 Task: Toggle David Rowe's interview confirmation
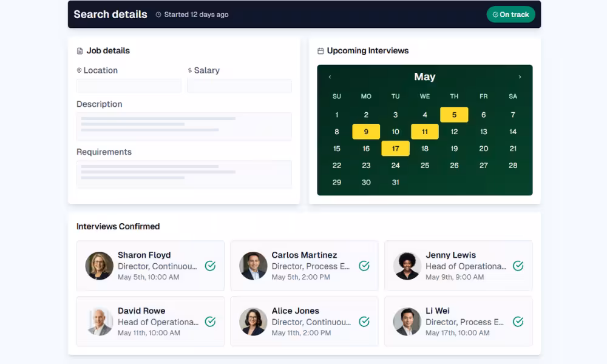[x=210, y=322]
